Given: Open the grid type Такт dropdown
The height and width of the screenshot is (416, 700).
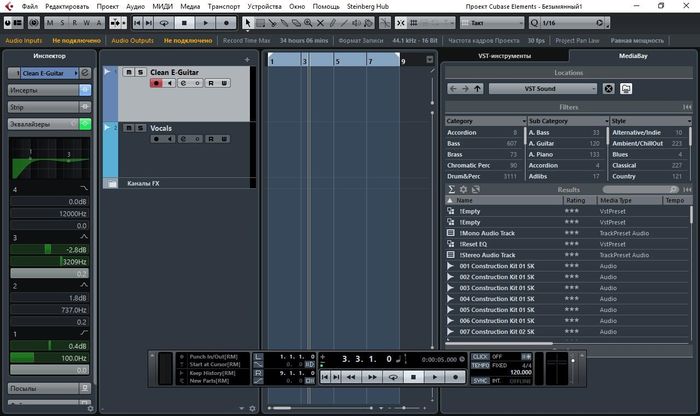Looking at the screenshot, I should [492, 23].
